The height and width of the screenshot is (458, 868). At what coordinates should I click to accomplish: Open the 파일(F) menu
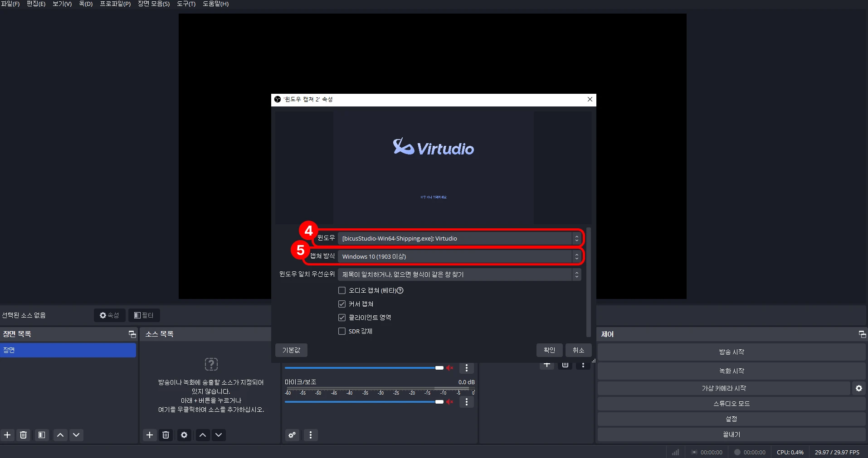point(10,4)
